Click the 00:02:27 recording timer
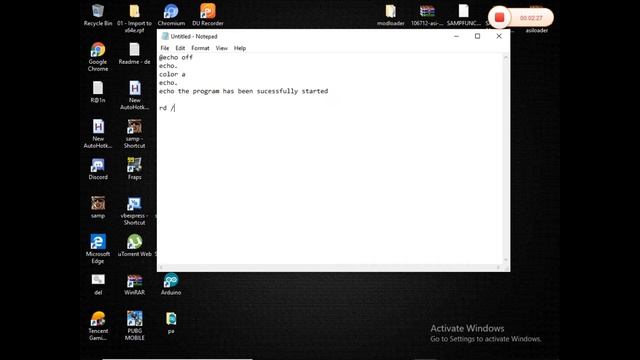This screenshot has width=640, height=360. click(x=531, y=18)
